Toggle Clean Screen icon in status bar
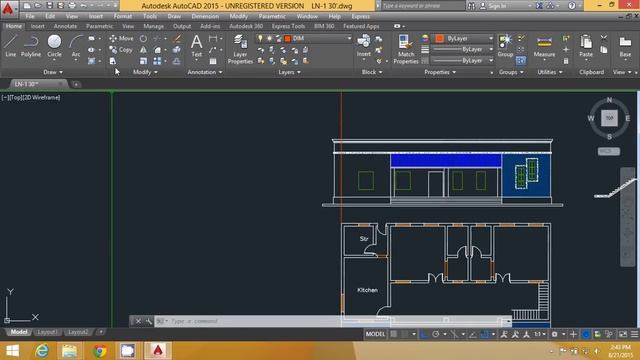Viewport: 640px width, 360px height. click(x=623, y=334)
